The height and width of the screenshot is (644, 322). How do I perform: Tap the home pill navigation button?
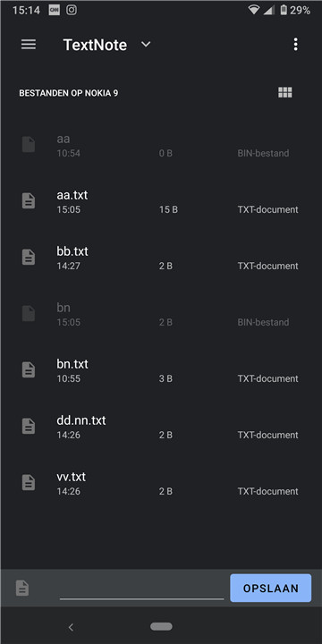(x=161, y=626)
